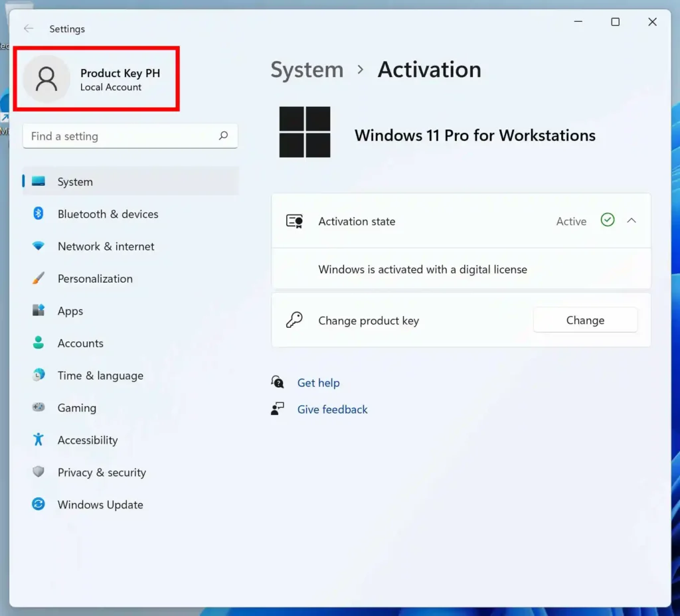Click the System monitor icon
Image resolution: width=680 pixels, height=616 pixels.
tap(38, 181)
